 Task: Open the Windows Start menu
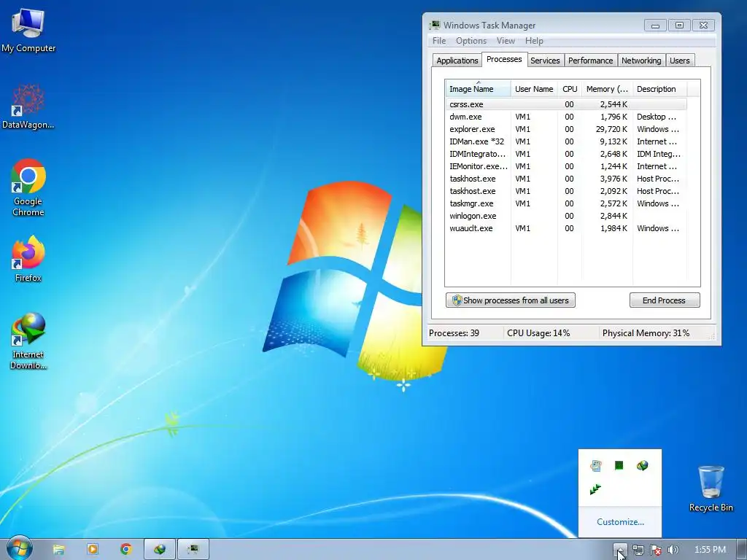18,549
